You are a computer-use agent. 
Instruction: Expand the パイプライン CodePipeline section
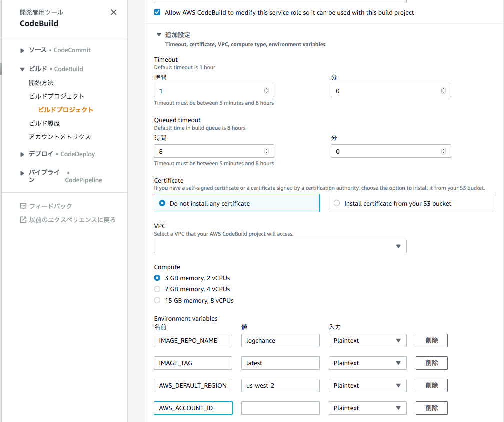click(22, 173)
